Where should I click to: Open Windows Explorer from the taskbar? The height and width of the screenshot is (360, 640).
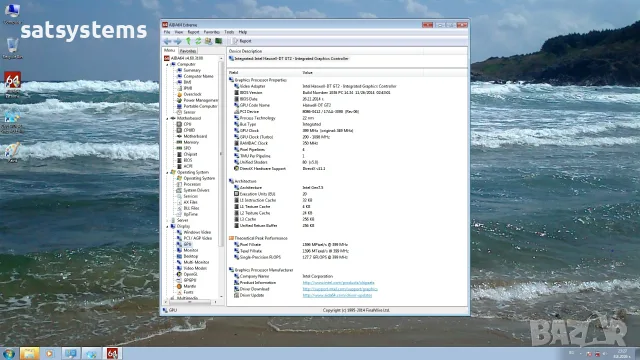pos(29,353)
